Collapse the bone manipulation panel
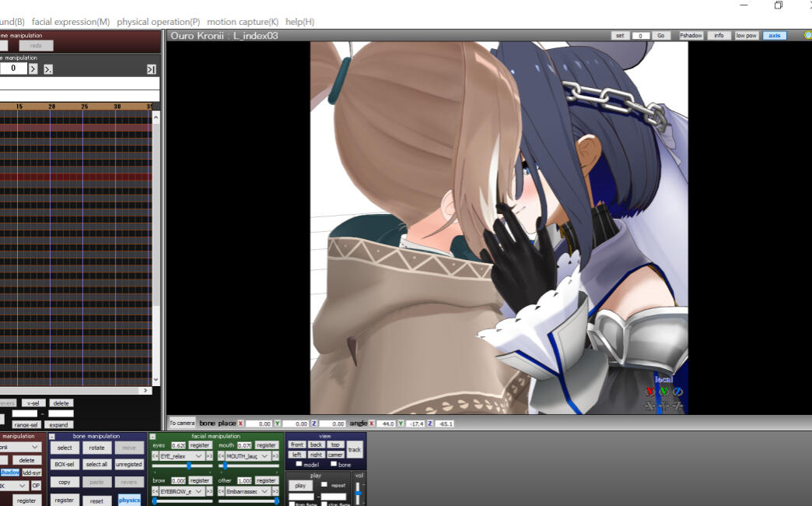 coord(53,437)
